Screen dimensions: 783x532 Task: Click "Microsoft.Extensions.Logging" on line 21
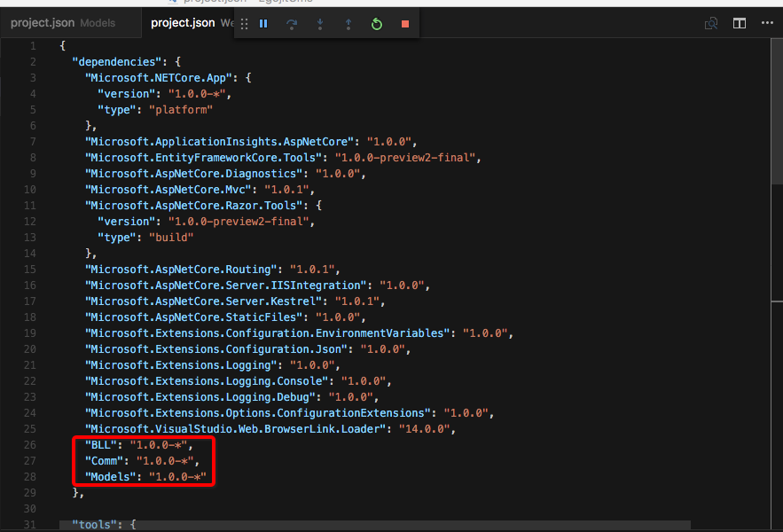[x=181, y=365]
